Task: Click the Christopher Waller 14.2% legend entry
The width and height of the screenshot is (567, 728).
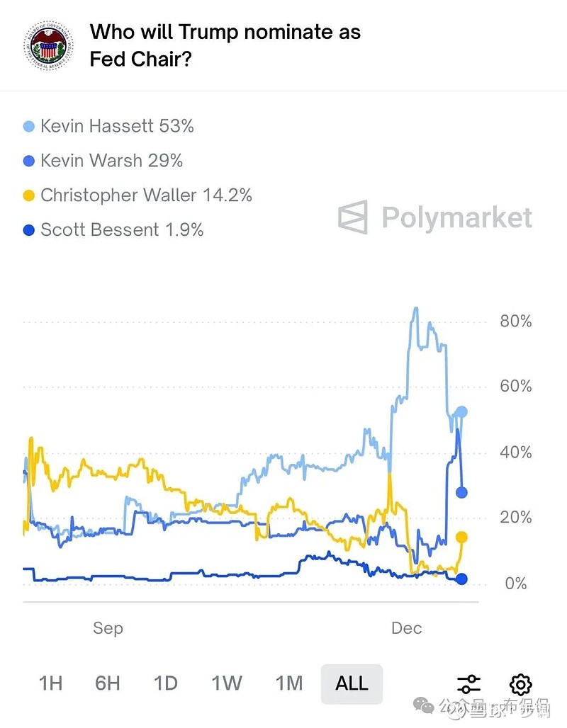Action: click(146, 195)
